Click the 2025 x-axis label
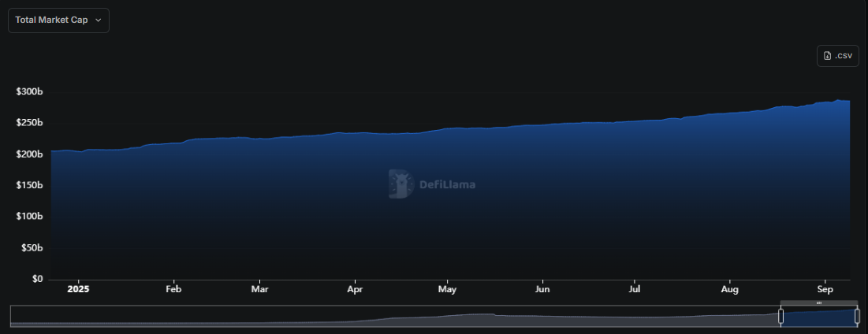 (79, 289)
